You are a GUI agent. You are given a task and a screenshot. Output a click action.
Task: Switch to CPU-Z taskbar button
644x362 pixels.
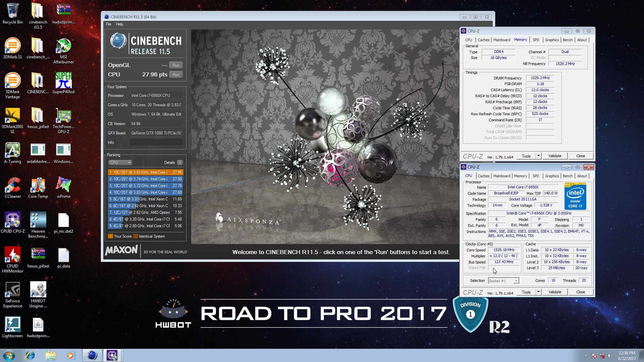pyautogui.click(x=112, y=355)
